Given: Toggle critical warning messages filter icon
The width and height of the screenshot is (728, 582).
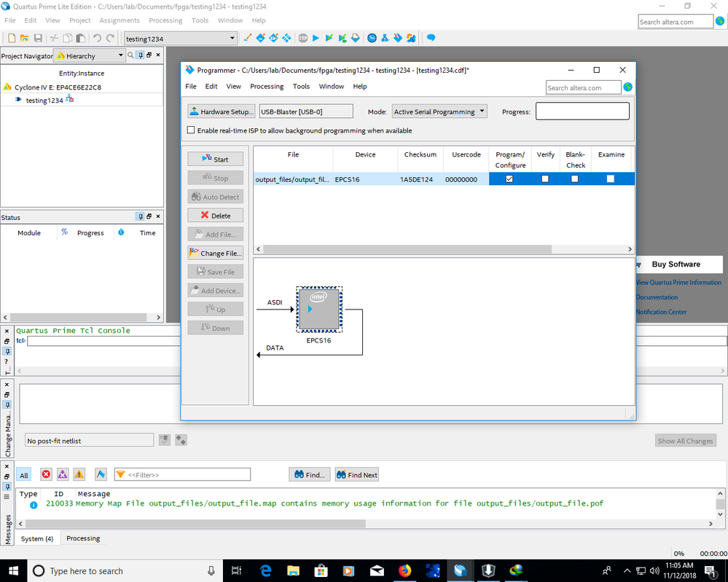Looking at the screenshot, I should click(x=63, y=474).
